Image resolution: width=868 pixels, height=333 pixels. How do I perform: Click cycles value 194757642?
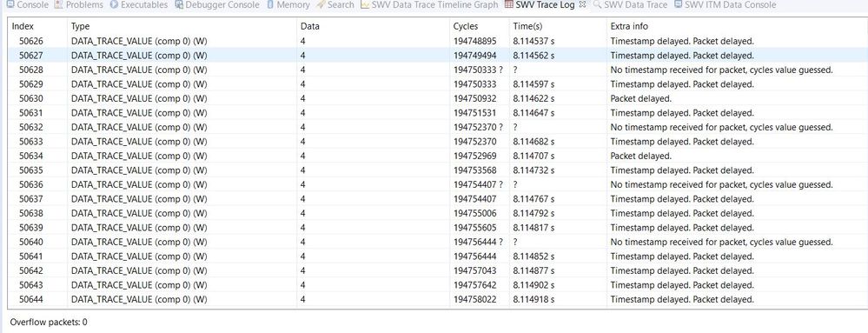(475, 285)
